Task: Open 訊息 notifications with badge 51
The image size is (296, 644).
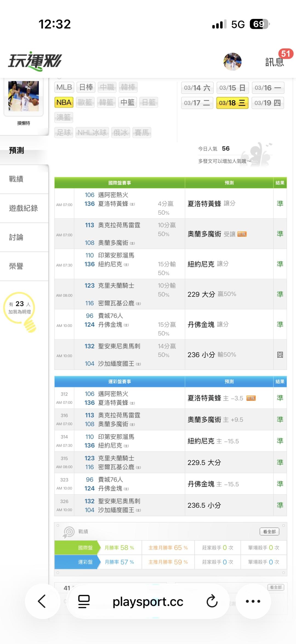Action: click(275, 62)
